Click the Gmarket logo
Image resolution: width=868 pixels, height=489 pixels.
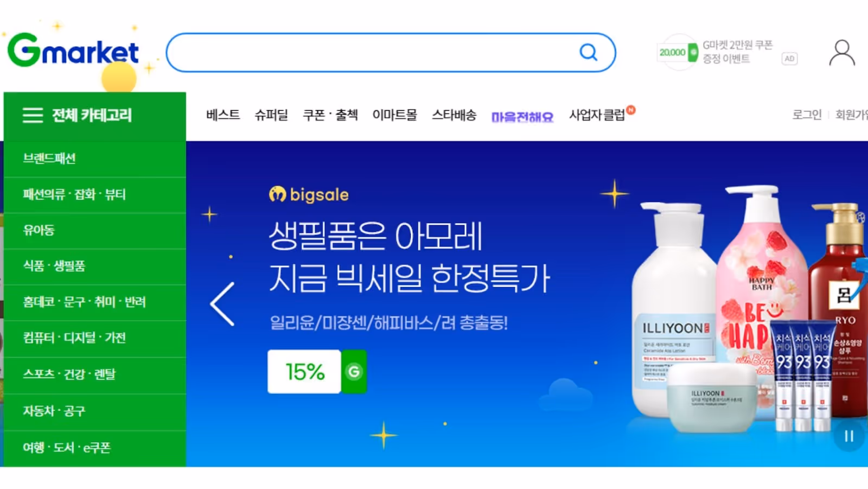tap(73, 50)
